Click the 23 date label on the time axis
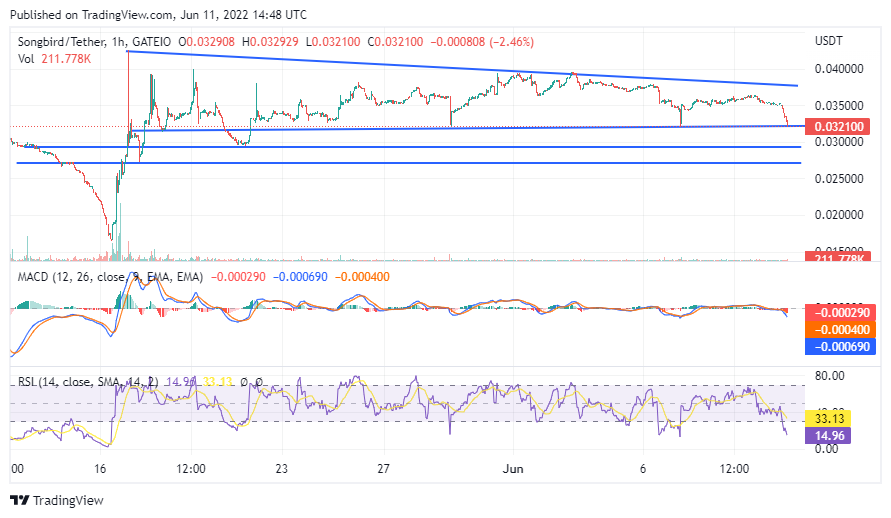Viewport: 891px width, 518px height. [281, 469]
